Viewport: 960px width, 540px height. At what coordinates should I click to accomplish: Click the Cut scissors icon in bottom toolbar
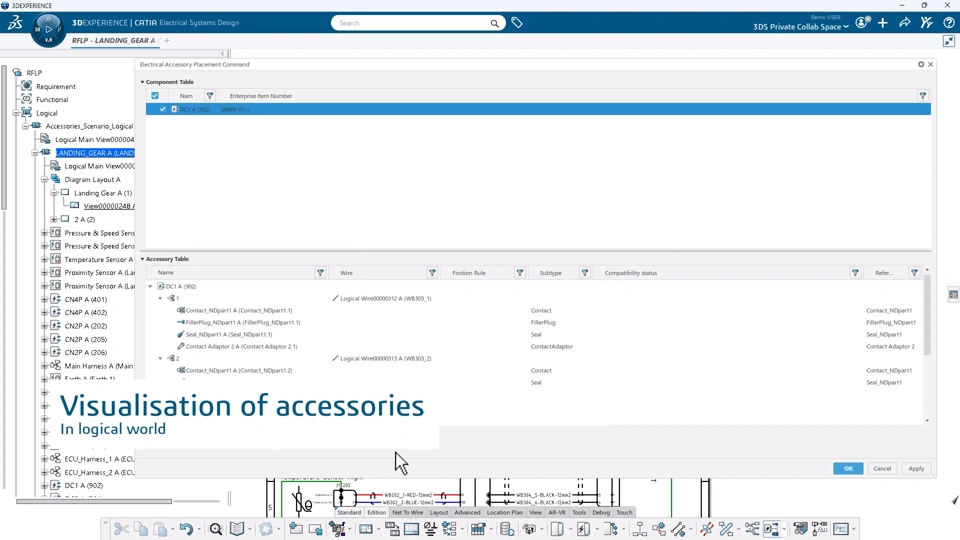[x=121, y=528]
